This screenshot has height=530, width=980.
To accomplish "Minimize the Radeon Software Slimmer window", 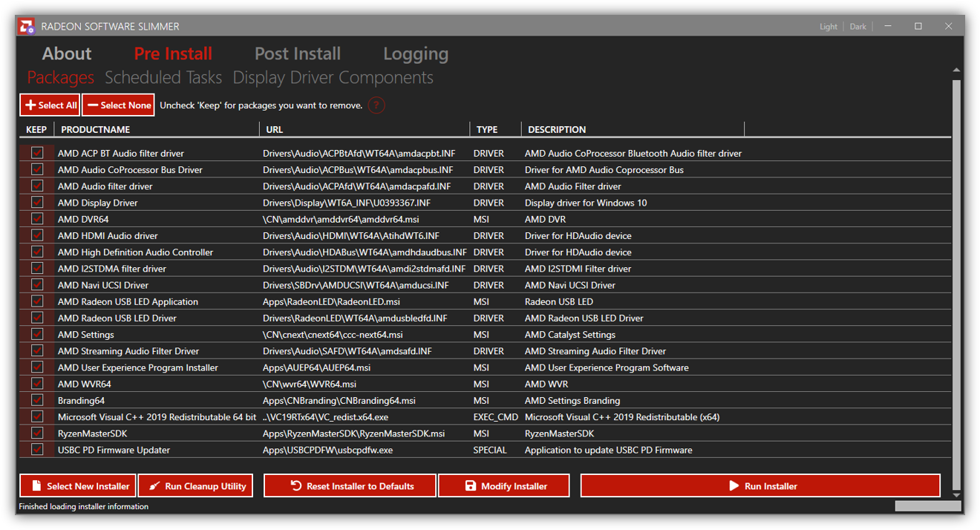I will [888, 26].
